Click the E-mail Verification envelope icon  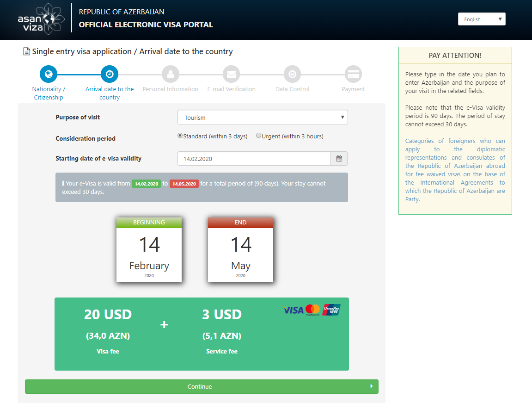pos(232,74)
